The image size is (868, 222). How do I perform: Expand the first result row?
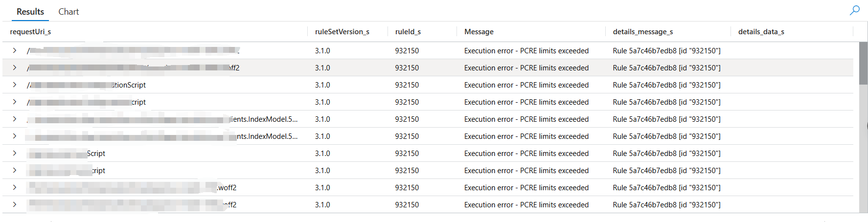[x=15, y=50]
